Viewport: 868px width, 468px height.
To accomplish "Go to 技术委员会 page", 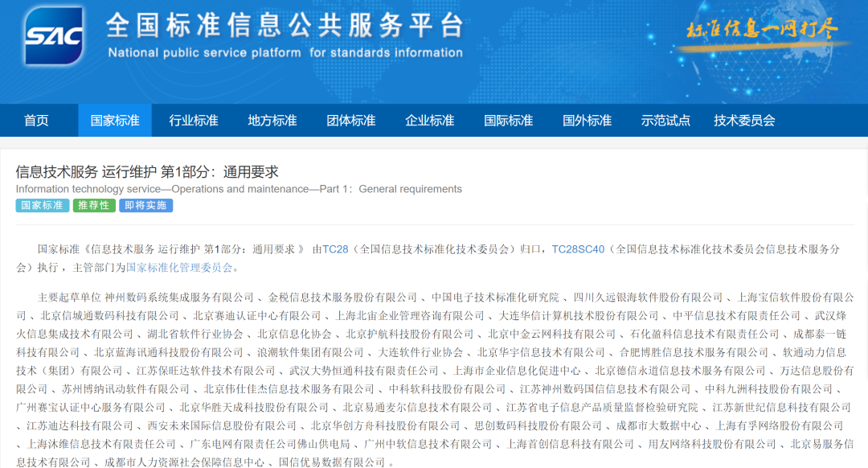I will click(744, 121).
